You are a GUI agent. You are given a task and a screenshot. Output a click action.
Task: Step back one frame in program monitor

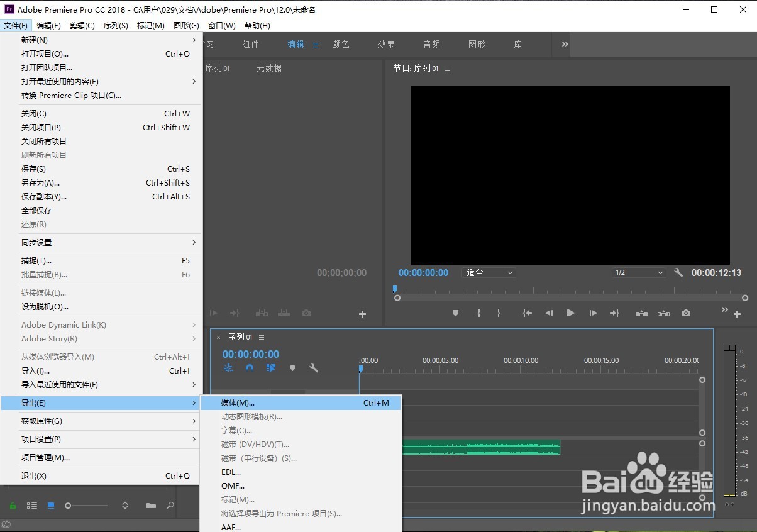point(549,313)
